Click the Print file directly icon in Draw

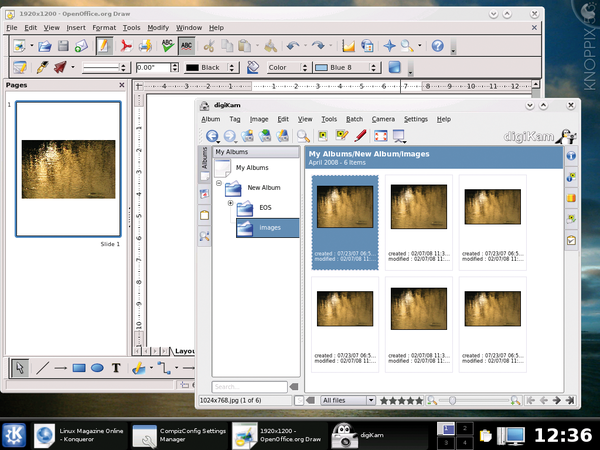pos(145,46)
